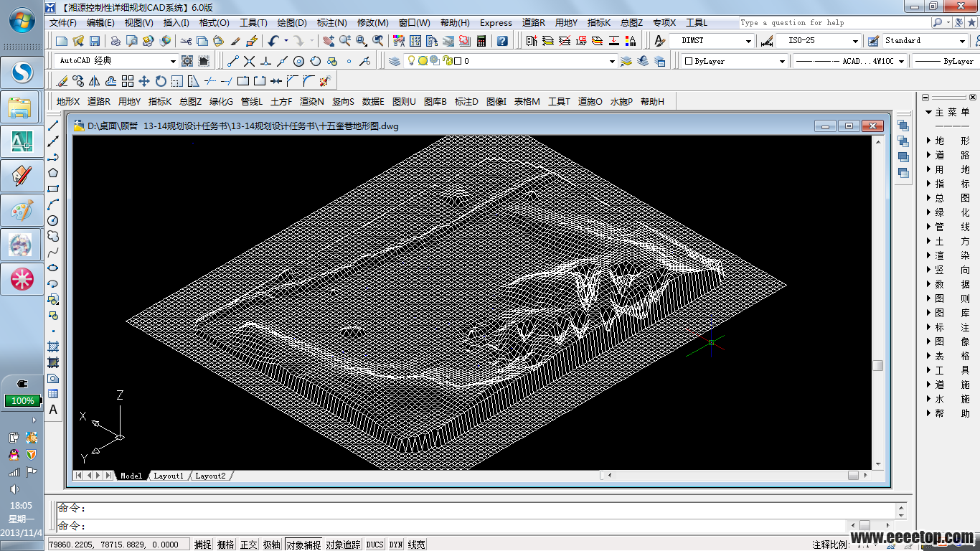Open the 文件(F) menu
Viewport: 980px width, 551px height.
click(x=63, y=23)
